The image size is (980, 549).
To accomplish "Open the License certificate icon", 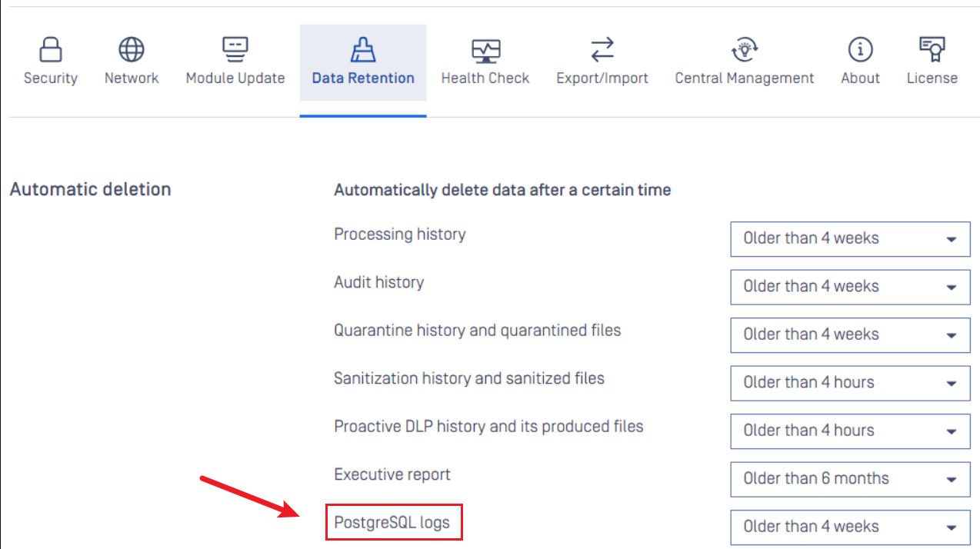I will 932,50.
